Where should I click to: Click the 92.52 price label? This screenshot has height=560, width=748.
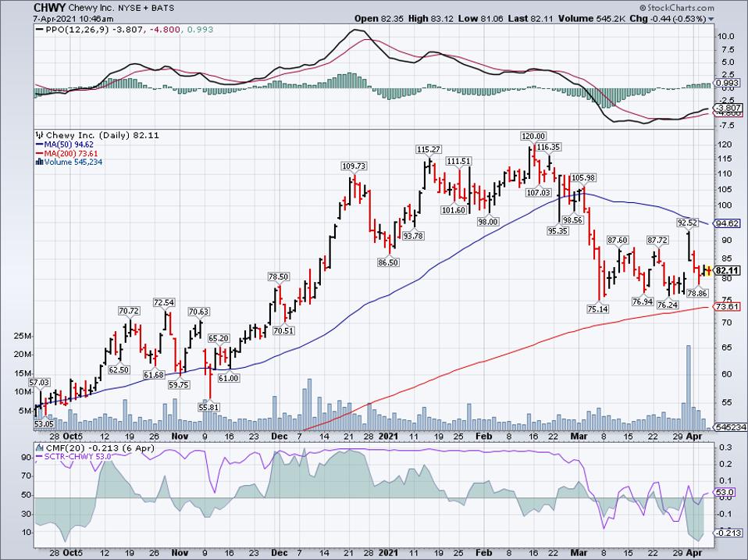(x=687, y=223)
